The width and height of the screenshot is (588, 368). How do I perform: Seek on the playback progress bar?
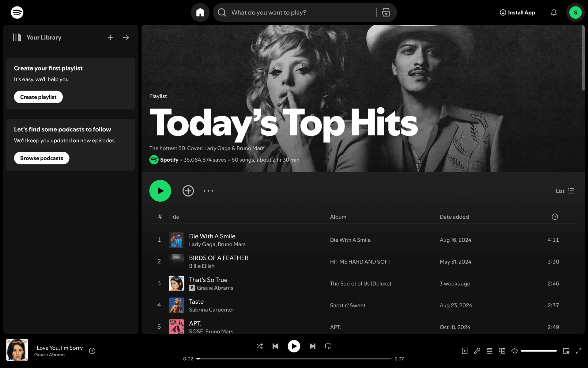294,358
